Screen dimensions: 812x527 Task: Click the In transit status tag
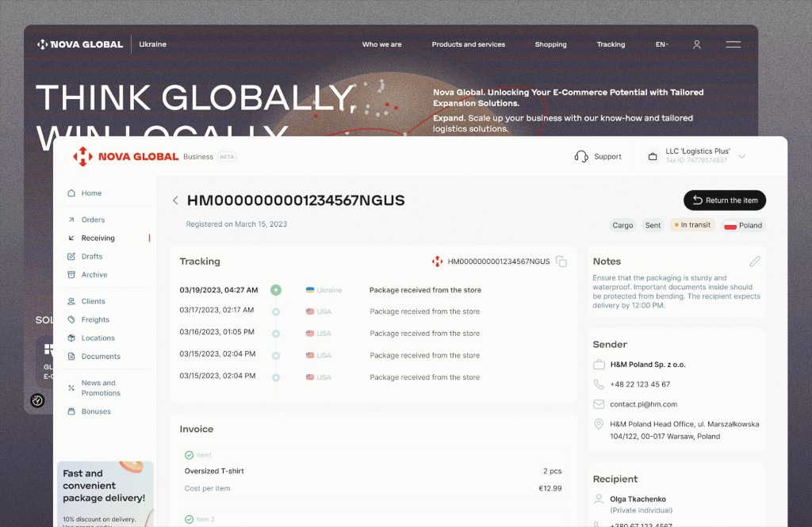pos(692,225)
